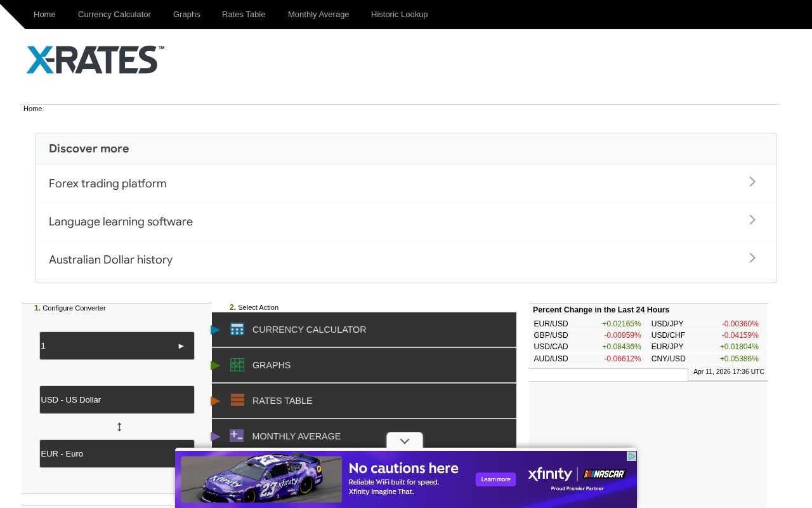
Task: Click the Percent Change in the Last 24 Hours heading
Action: (601, 310)
